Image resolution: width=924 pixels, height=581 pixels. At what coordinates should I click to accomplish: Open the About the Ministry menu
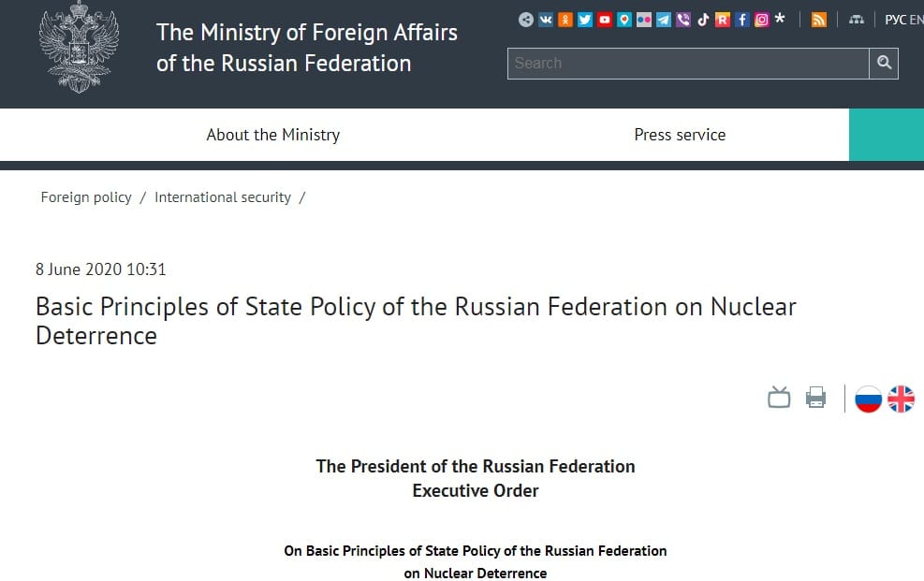(272, 135)
